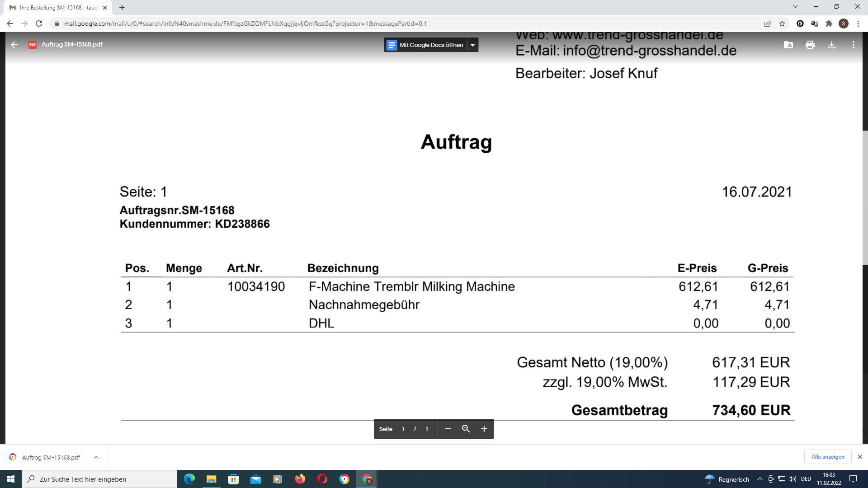Click the address bar URL
The image size is (868, 488).
(x=245, y=23)
